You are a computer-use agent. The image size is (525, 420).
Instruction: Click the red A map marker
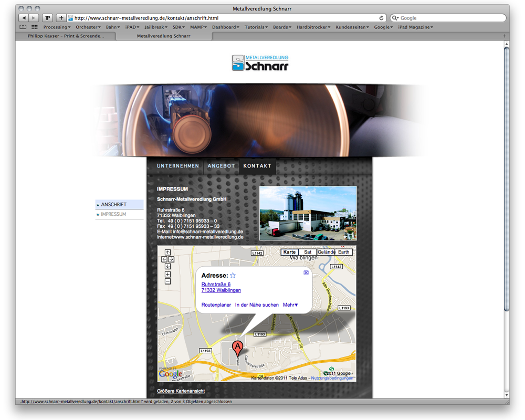237,349
